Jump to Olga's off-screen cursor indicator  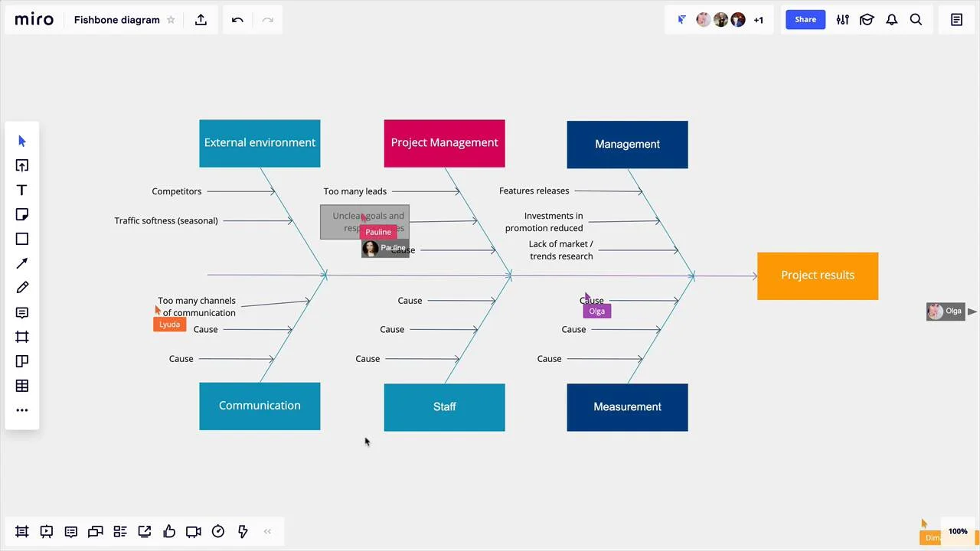tap(952, 311)
